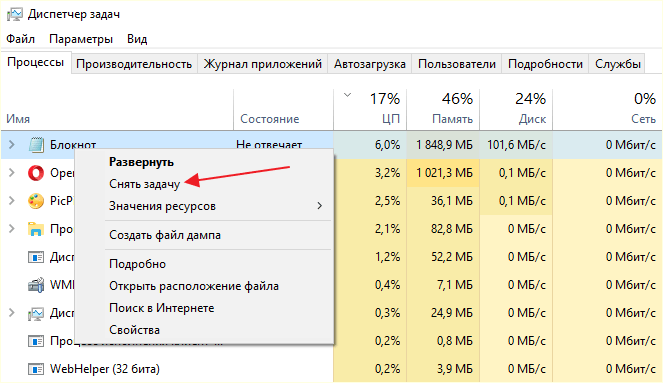This screenshot has width=663, height=383.
Task: Expand the Explorer (Про...) process group
Action: pyautogui.click(x=12, y=229)
